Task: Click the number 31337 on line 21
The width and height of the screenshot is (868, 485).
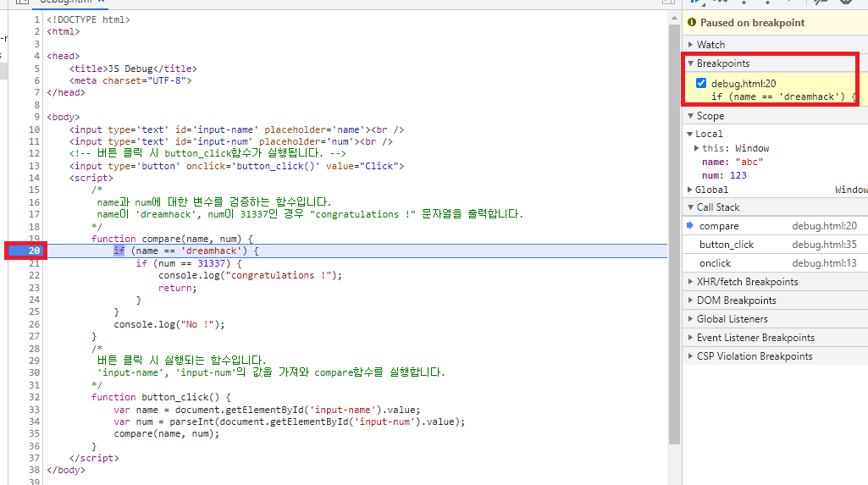Action: click(212, 263)
